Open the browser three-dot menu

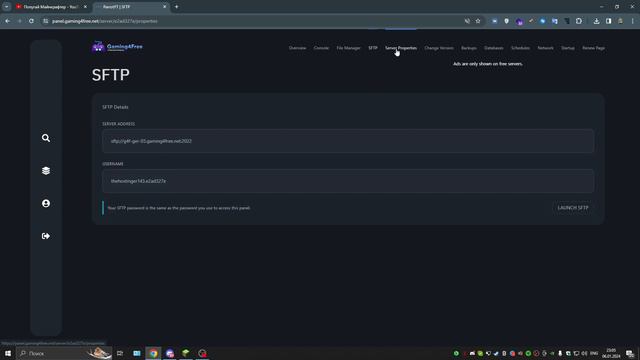pos(633,21)
